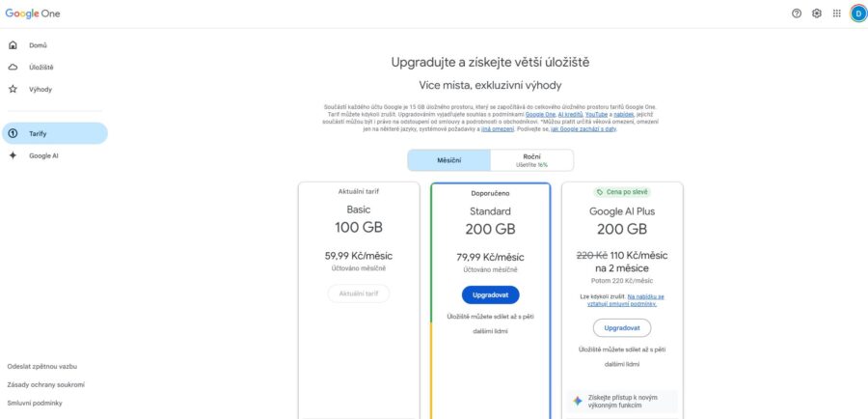Click the Tarify circled one icon

[x=13, y=133]
